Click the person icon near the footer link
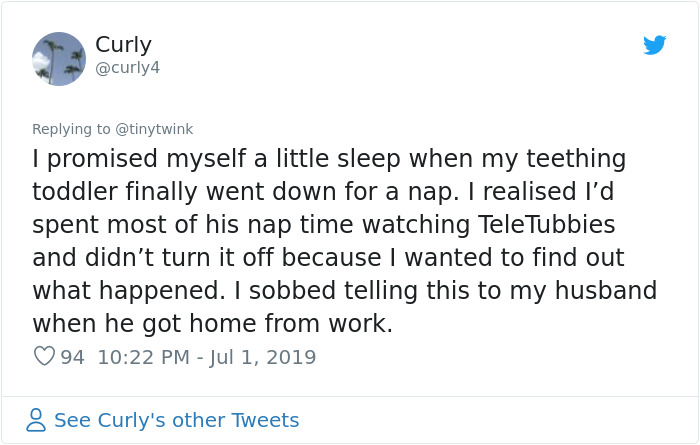 click(x=36, y=420)
